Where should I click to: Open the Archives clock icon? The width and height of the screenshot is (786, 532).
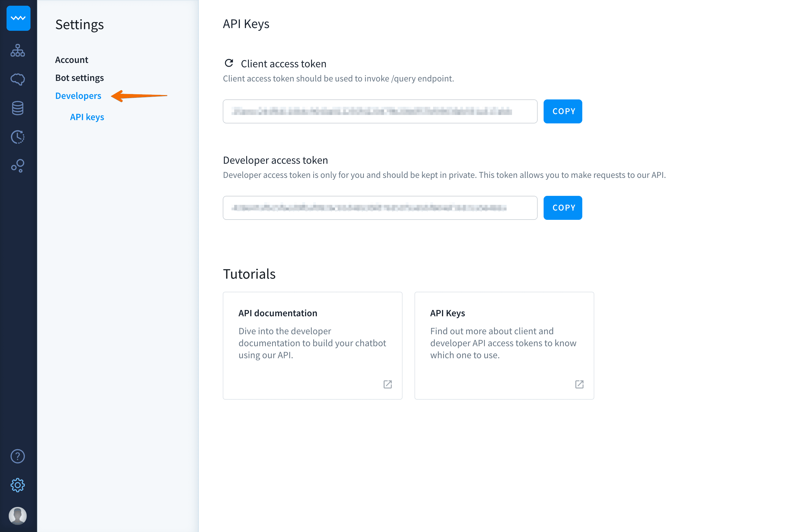point(18,137)
